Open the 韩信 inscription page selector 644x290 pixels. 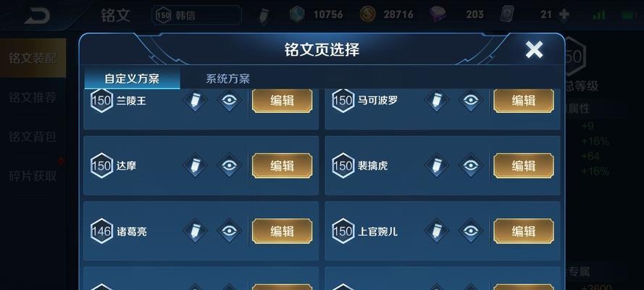click(197, 16)
